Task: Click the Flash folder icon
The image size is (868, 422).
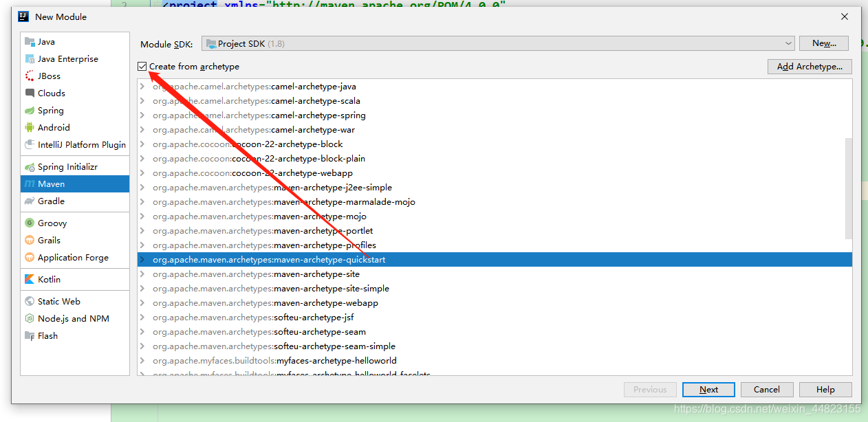Action: [30, 335]
